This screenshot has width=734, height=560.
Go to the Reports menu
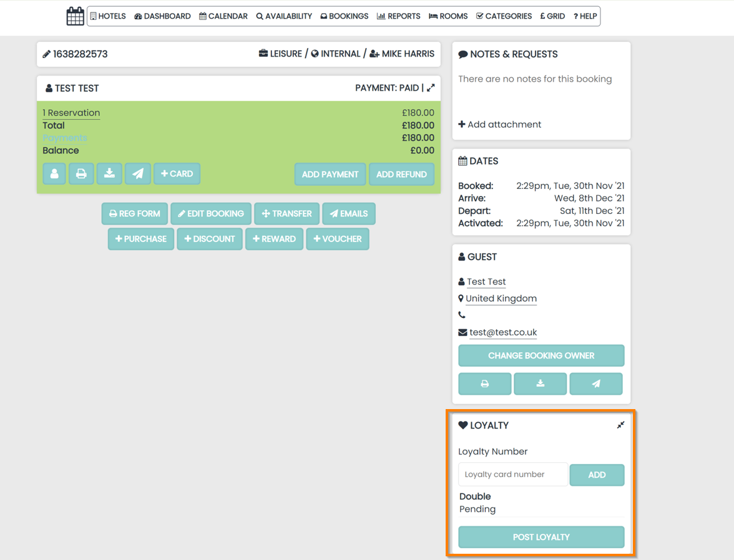pos(399,16)
